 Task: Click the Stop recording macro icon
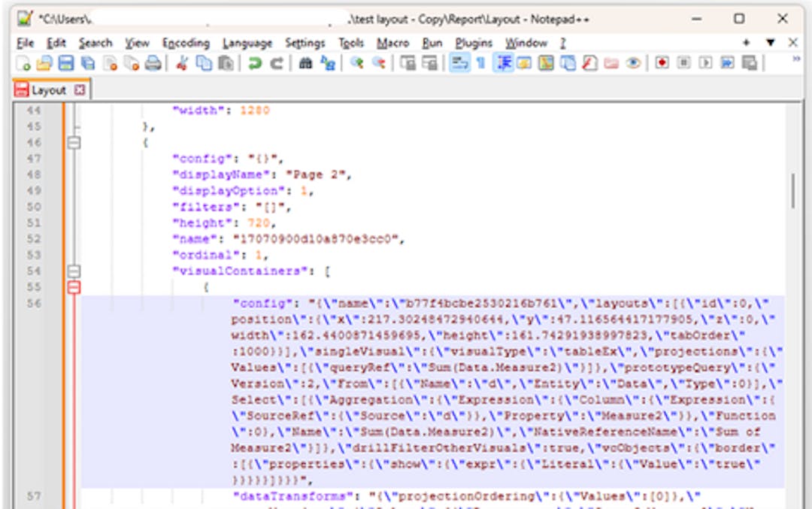click(x=683, y=63)
